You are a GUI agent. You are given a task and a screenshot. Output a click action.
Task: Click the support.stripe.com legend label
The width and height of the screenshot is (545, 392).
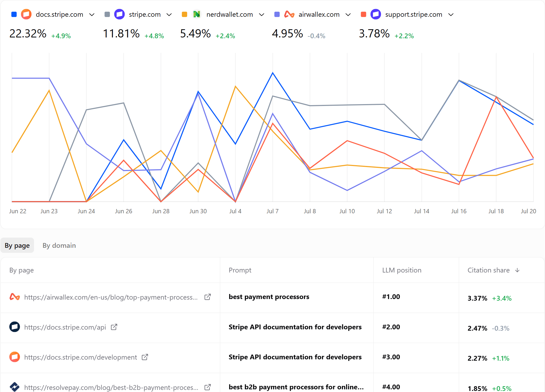pyautogui.click(x=414, y=14)
